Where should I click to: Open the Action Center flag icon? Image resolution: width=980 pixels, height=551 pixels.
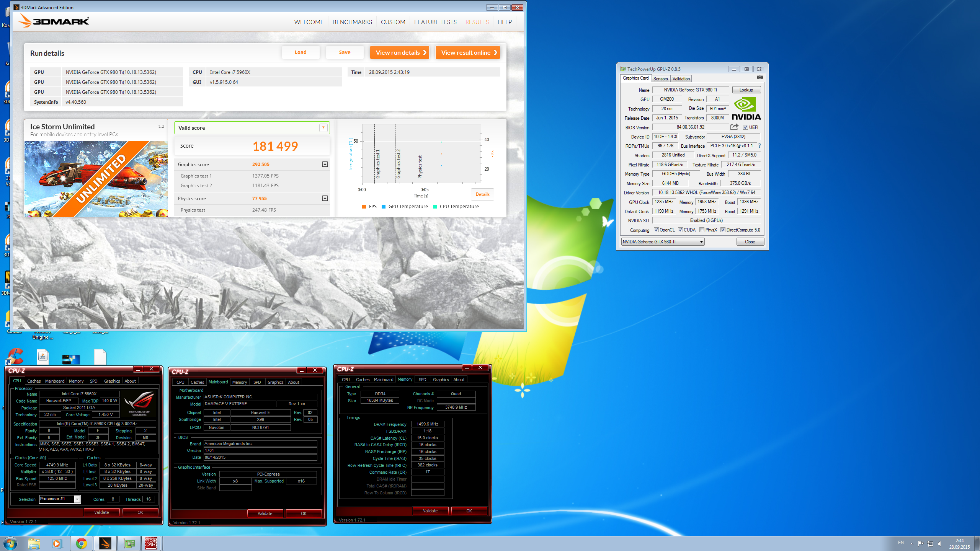(x=921, y=543)
